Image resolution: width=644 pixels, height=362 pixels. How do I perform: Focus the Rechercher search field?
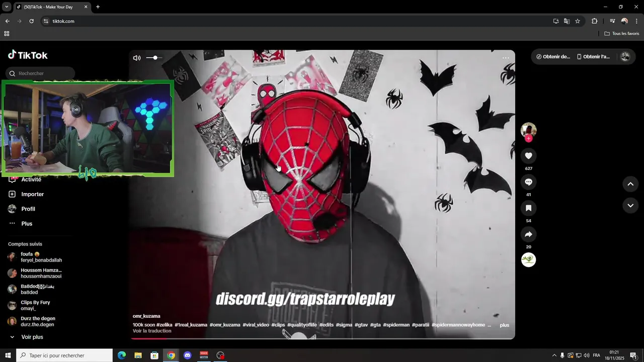(x=40, y=73)
